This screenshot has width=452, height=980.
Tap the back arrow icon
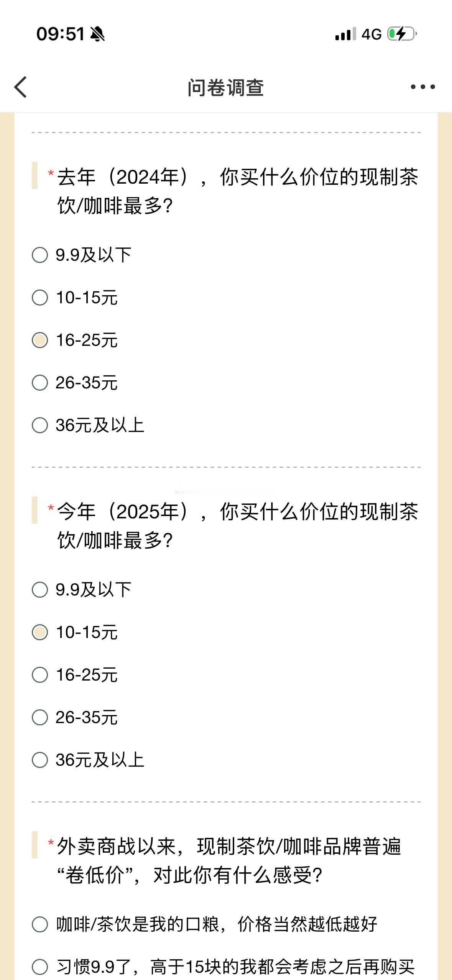(x=21, y=87)
